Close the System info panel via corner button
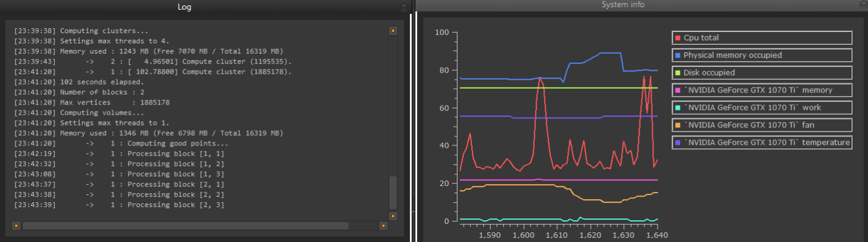 click(x=863, y=5)
